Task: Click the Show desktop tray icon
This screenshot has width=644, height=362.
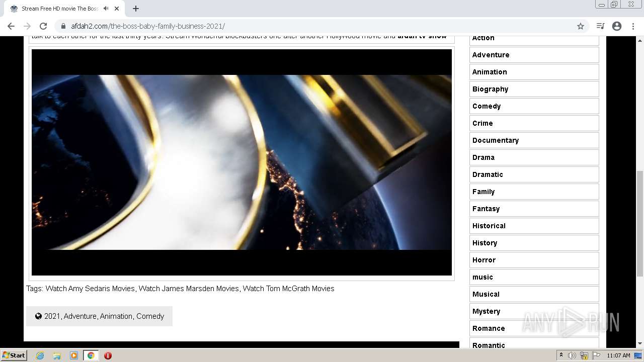Action: pos(638,355)
